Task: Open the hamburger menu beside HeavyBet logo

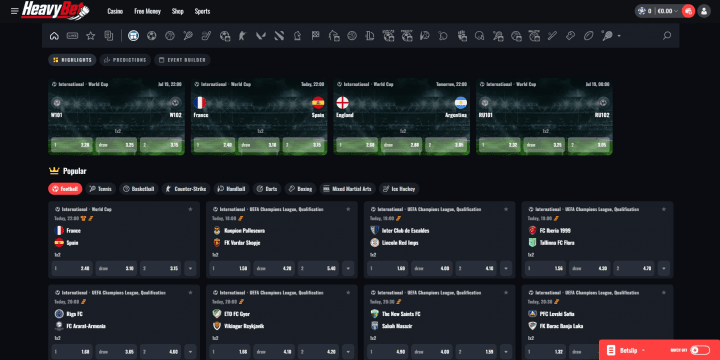Action: pos(15,11)
